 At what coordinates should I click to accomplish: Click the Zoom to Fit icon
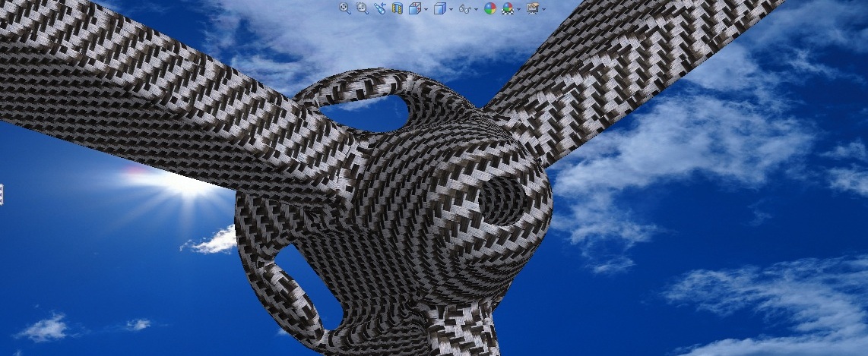click(345, 8)
